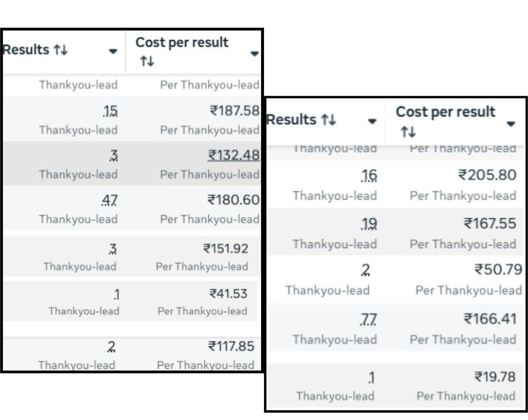Screen dimensions: 528x420
Task: Click the 47 results value
Action: (x=110, y=200)
